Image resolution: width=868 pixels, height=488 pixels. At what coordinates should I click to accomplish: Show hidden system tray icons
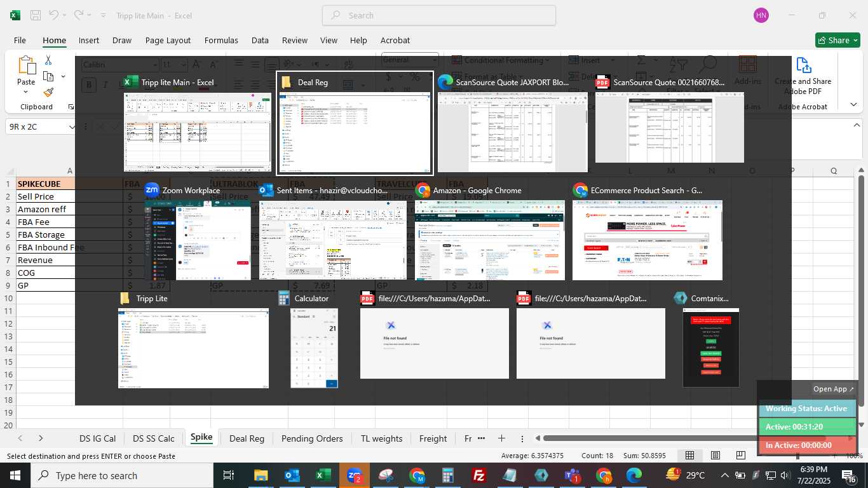tap(724, 475)
